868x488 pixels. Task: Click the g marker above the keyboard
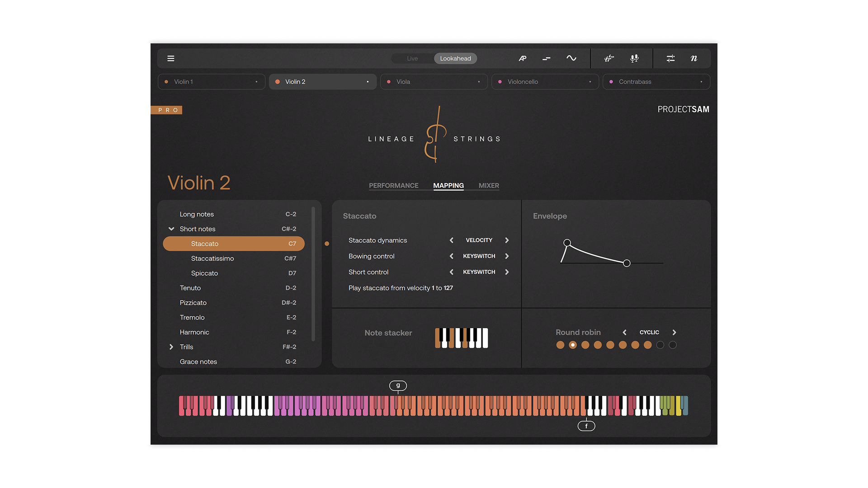[398, 385]
